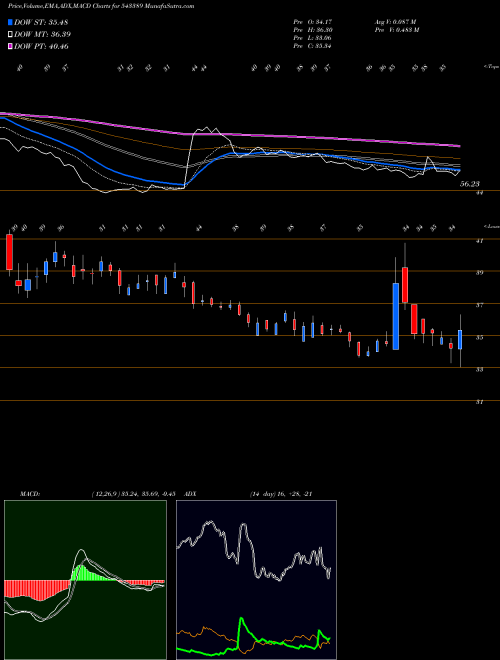Screen dimensions: 500x660
Task: Click the 'Pre L: 33.06' low value
Action: [313, 38]
